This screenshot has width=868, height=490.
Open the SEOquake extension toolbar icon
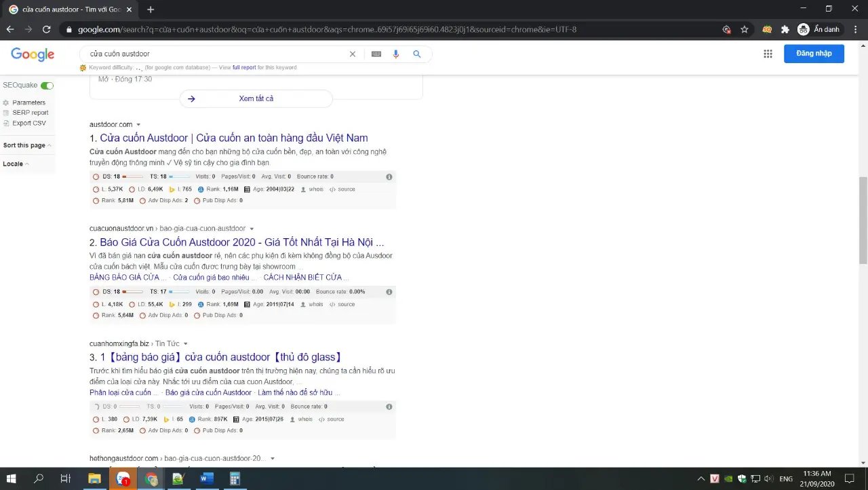pyautogui.click(x=767, y=29)
